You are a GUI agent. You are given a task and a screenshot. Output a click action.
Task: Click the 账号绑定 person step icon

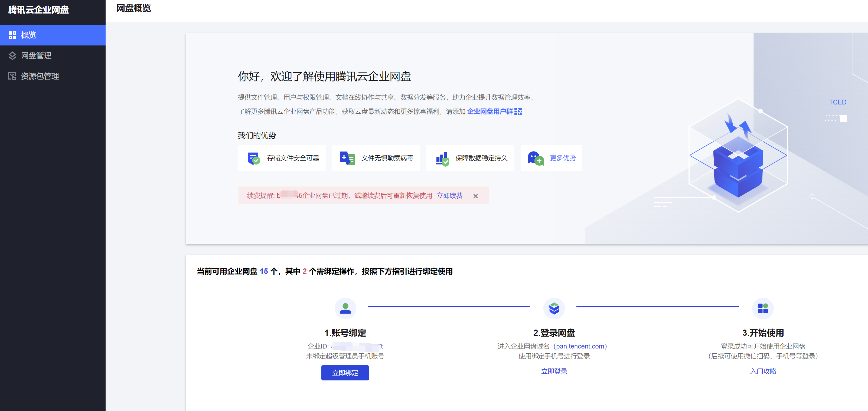point(345,308)
